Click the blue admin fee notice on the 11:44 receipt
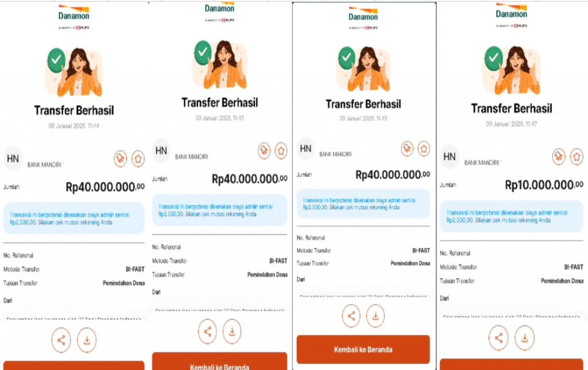 74,218
